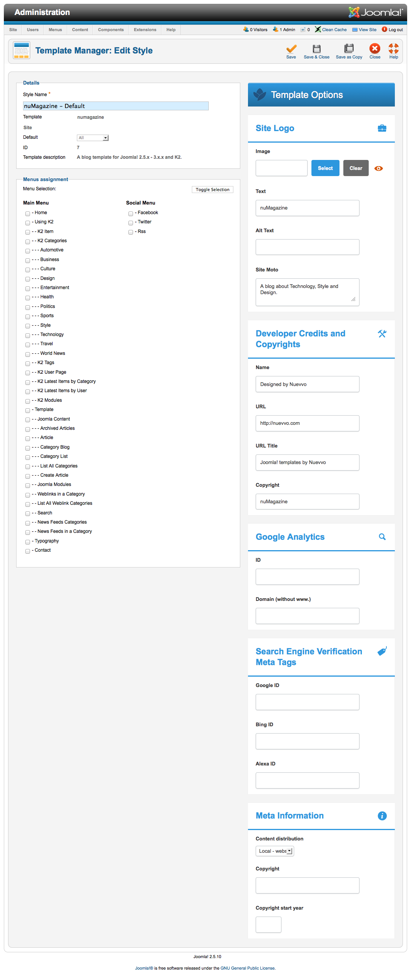Viewport: 411px width, 980px height.
Task: Click the Style Name input field
Action: pos(116,106)
